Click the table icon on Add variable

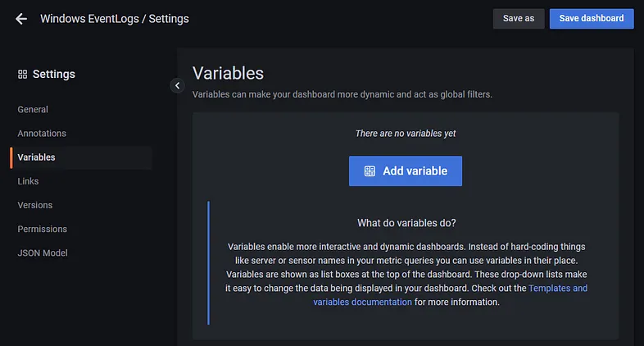[370, 171]
